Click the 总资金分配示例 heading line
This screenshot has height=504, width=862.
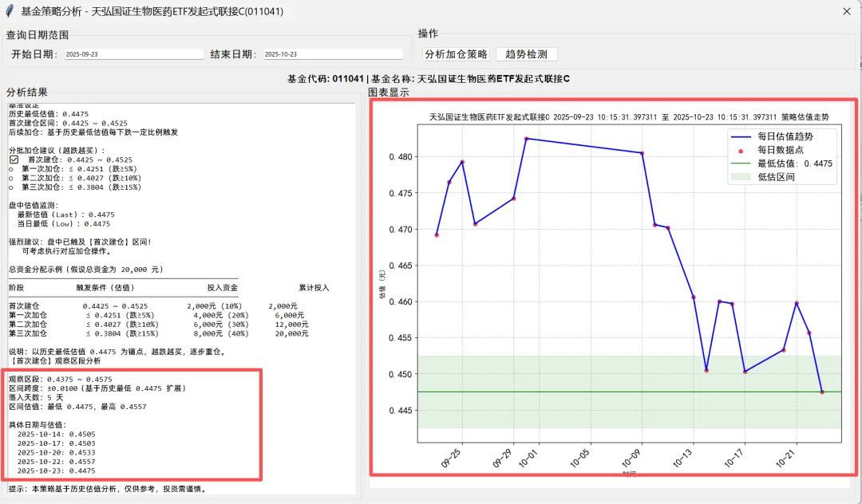85,270
